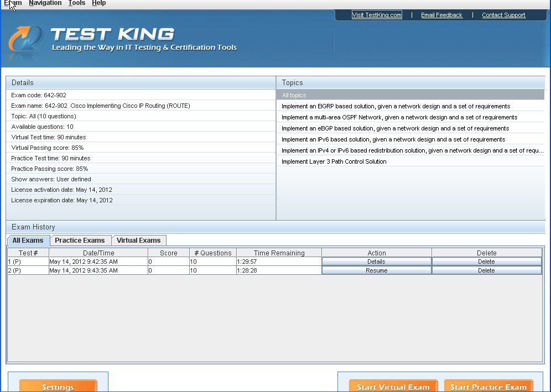The image size is (551, 392).
Task: Click 'Practice Passing score: 85%' row
Action: click(x=141, y=169)
